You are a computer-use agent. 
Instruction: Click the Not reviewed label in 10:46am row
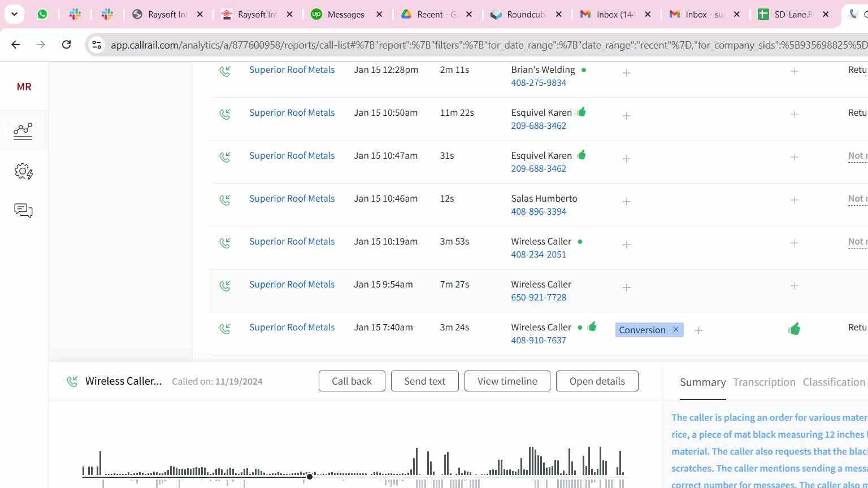[x=858, y=199]
